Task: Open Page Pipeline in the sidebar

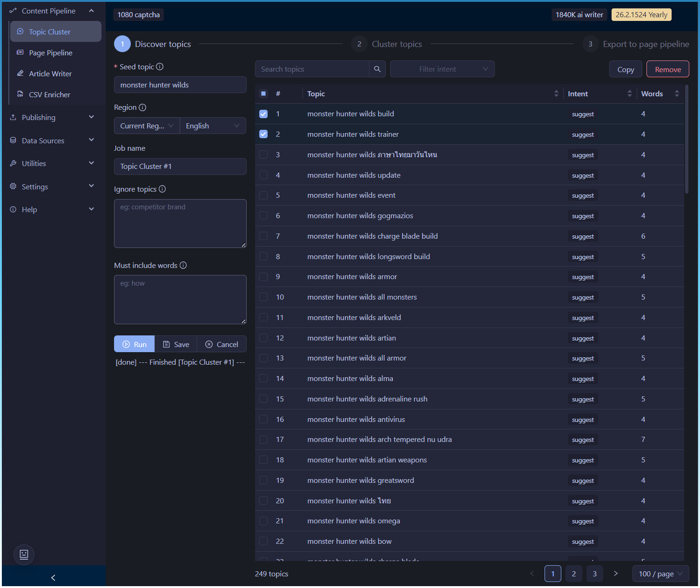Action: click(x=50, y=53)
